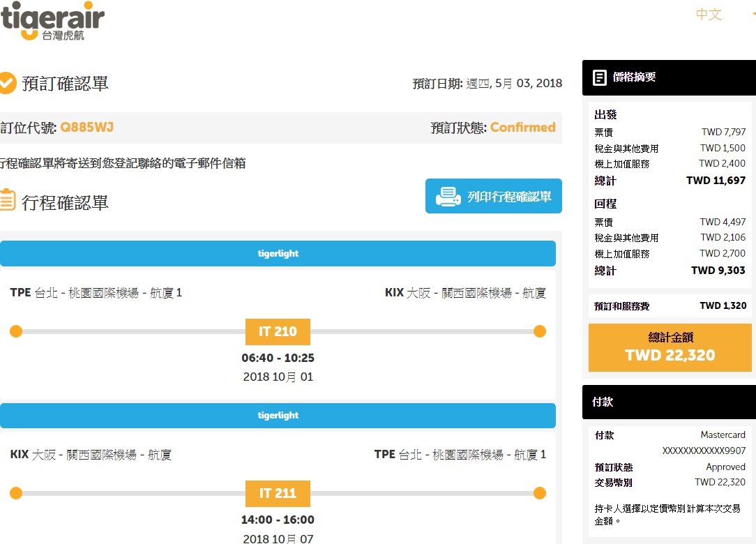Screen dimensions: 756x544
Task: Click the KIX arrival dot on IT 210 line
Action: pos(539,331)
